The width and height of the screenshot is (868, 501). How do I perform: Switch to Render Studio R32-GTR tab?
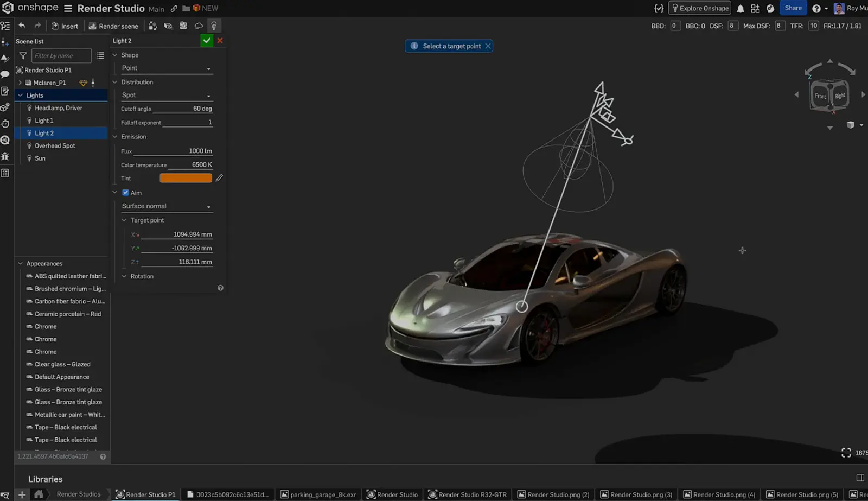468,494
